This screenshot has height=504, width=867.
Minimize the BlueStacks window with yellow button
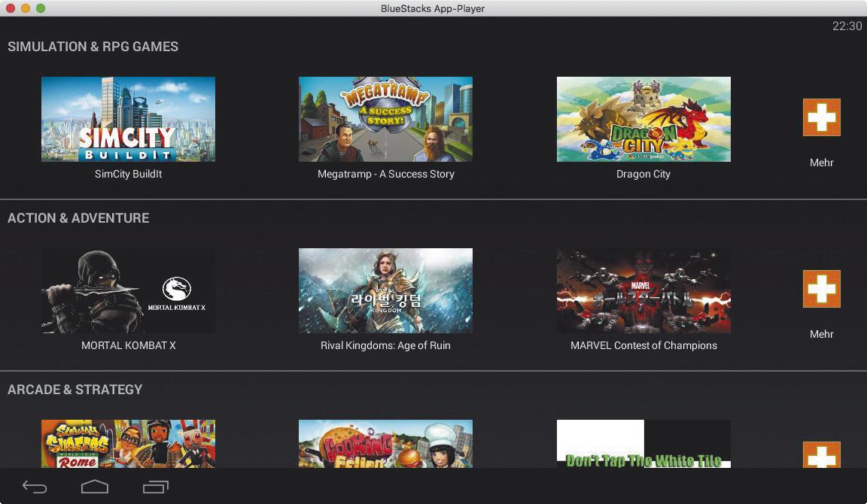(x=26, y=8)
